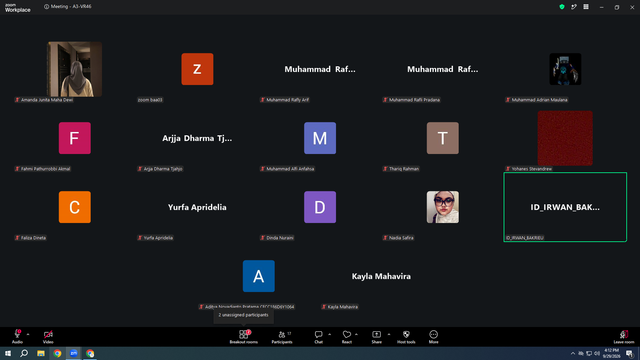
Task: Open the grid View layout icon
Action: [x=586, y=7]
